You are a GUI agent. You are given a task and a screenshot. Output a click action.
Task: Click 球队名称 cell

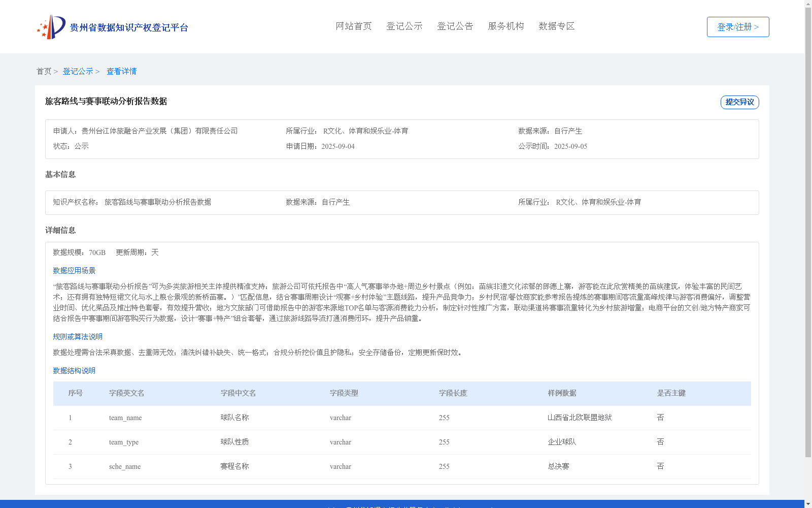(x=235, y=418)
